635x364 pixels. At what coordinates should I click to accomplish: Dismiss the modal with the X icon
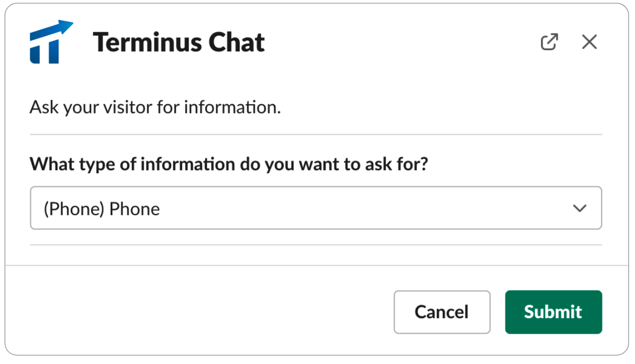point(589,42)
